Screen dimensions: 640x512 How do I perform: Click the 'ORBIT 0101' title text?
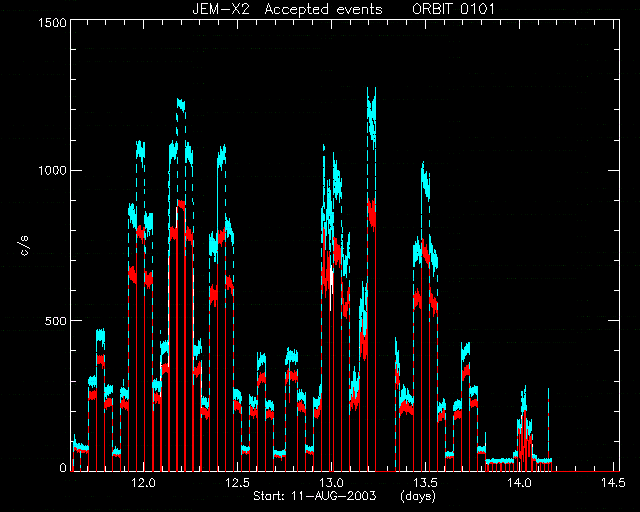click(x=453, y=9)
